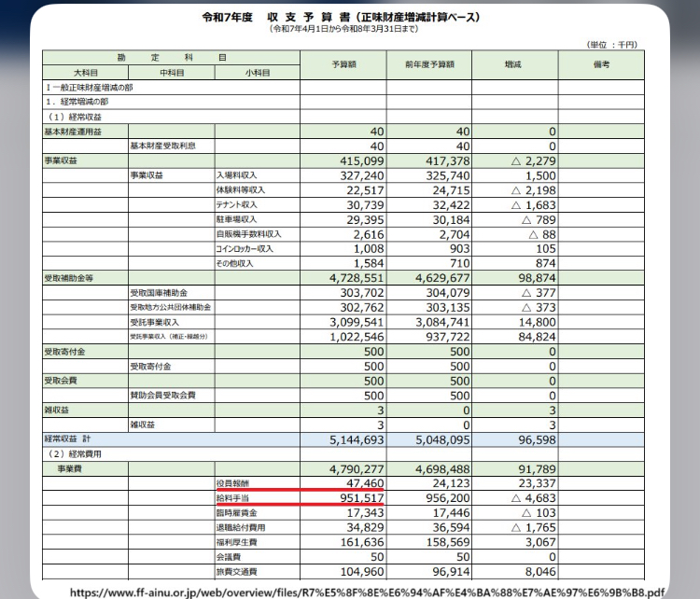Viewport: 700px width, 599px height.
Task: Click the 基本財産受取利息 label
Action: coord(163,146)
